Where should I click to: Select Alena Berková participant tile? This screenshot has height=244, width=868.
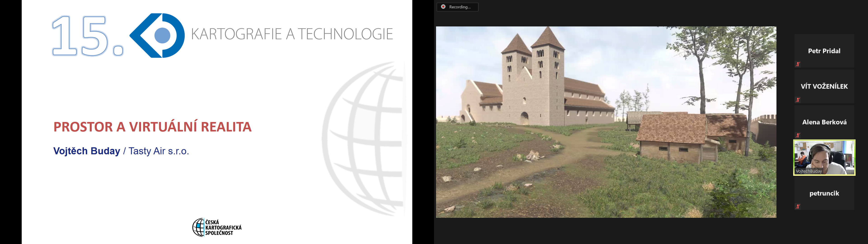tap(824, 122)
